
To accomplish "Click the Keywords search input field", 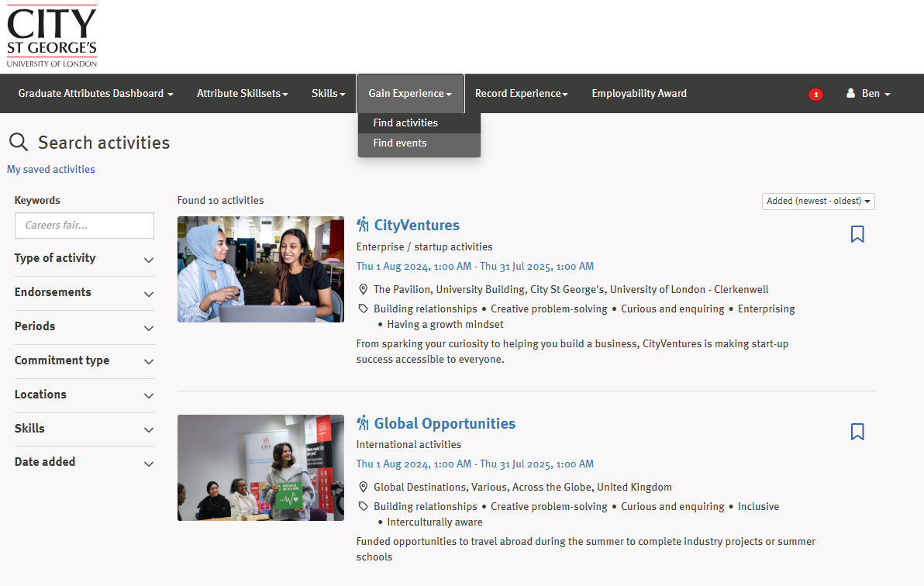I will pos(84,226).
